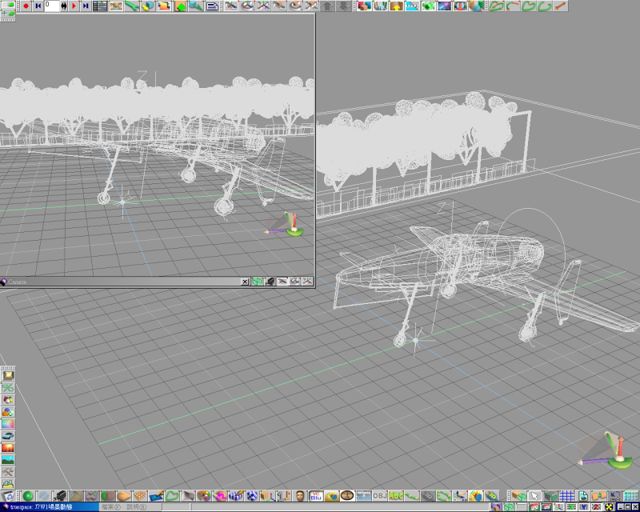The height and width of the screenshot is (512, 640).
Task: Open the keyframe editor grid icon
Action: pos(100,5)
